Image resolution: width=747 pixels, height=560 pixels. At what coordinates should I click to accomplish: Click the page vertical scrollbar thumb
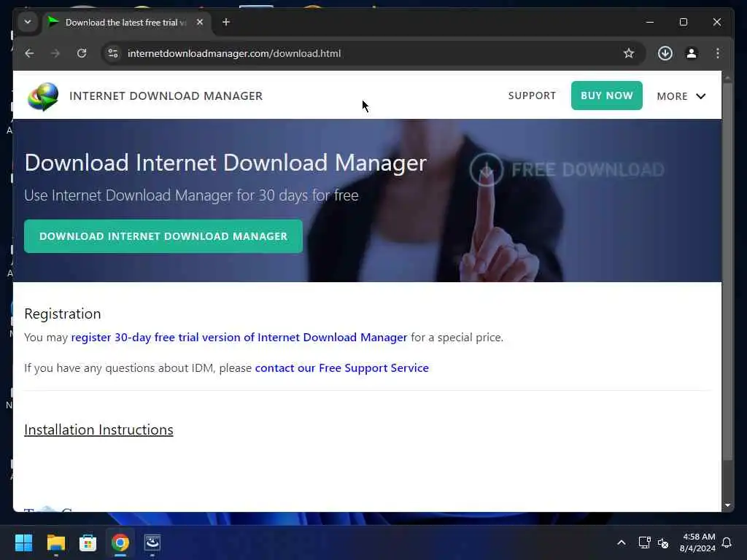pos(727,271)
